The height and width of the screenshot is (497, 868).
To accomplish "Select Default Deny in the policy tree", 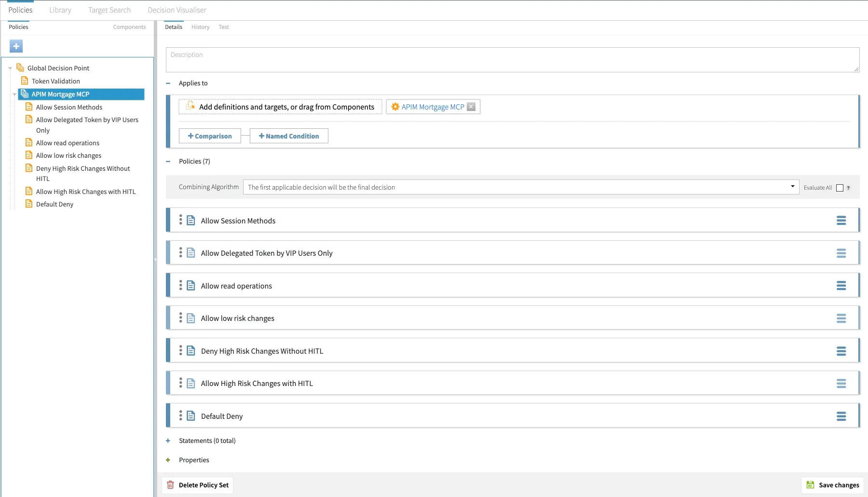I will coord(54,204).
